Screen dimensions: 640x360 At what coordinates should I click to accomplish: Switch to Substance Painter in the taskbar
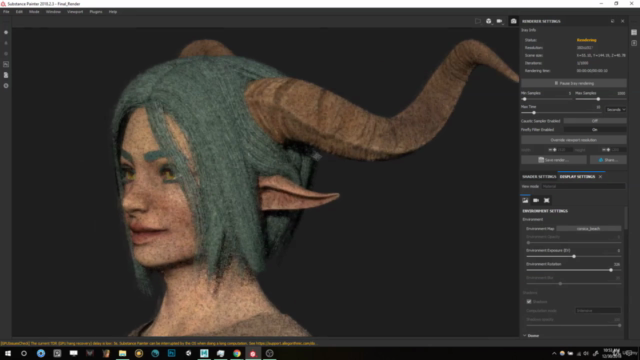(x=253, y=353)
